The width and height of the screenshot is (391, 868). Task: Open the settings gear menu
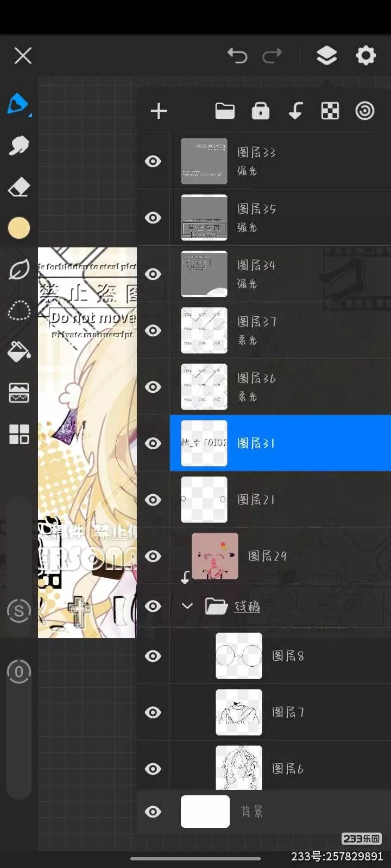pos(365,55)
